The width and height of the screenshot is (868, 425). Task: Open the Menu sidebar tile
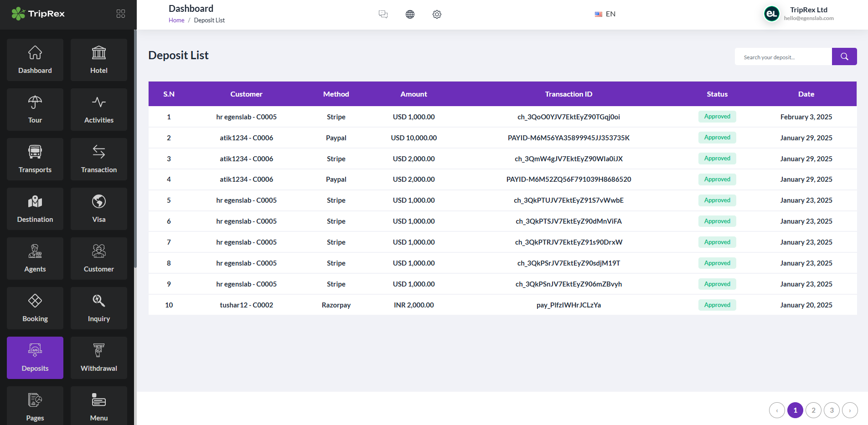coord(99,405)
